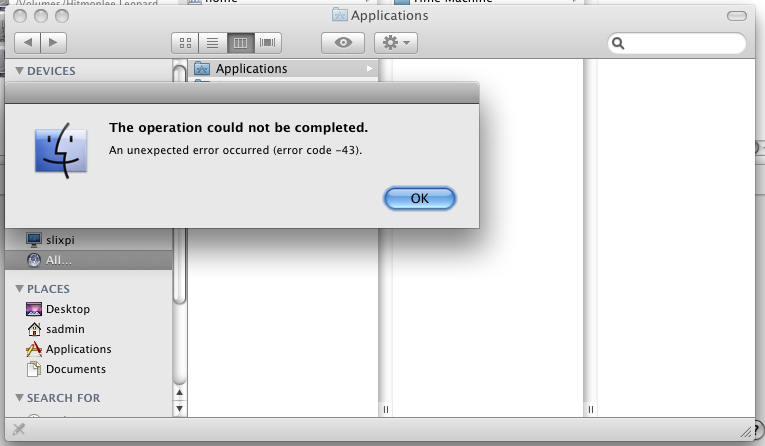Close the Applications Finder window
This screenshot has width=765, height=446.
(x=20, y=16)
